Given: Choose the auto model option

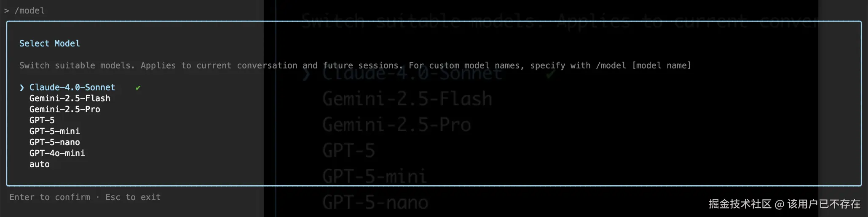Looking at the screenshot, I should point(39,164).
